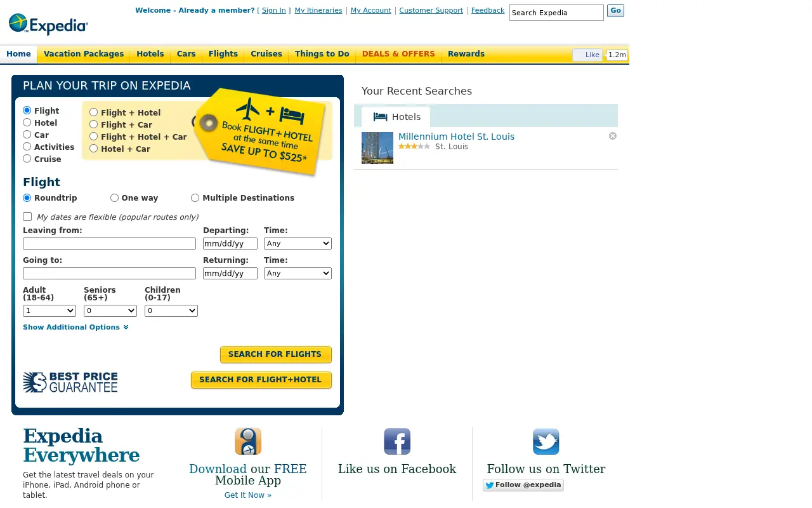Screen dimensions: 812x508
Task: Select the Flight radio button
Action: 27,110
